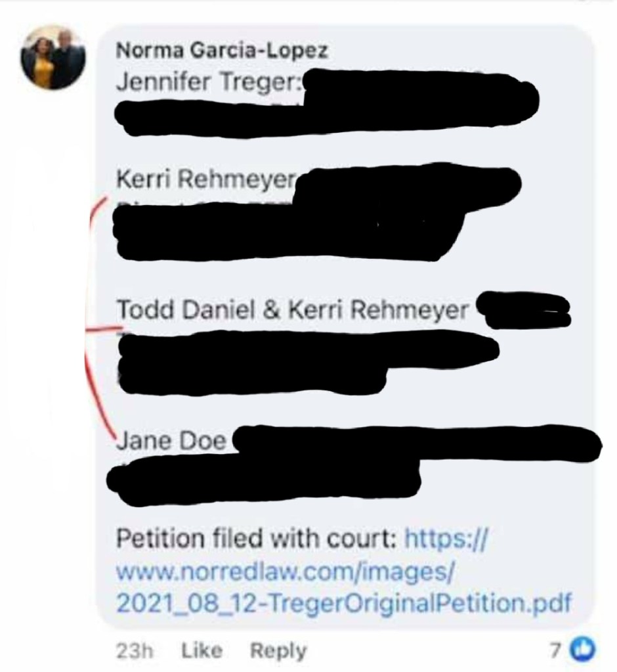Open Norma Garcia-Lopez's profile name link
Screen dimensions: 617x672
221,51
